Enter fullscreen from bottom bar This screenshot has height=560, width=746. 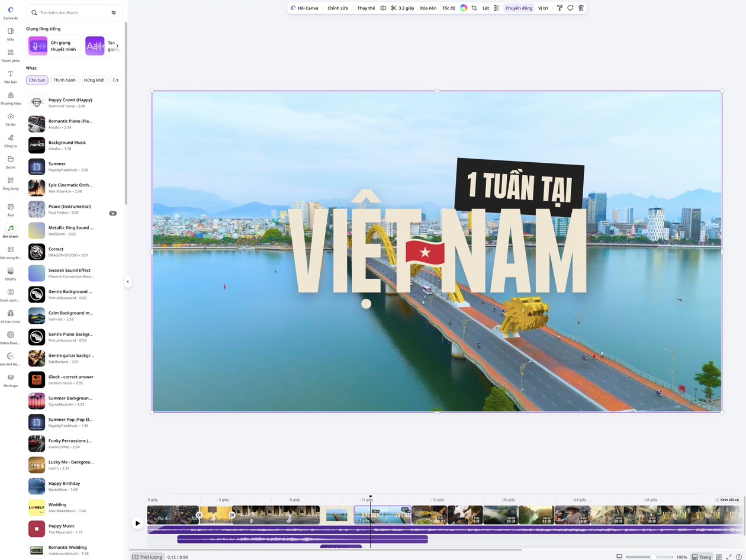pos(729,557)
